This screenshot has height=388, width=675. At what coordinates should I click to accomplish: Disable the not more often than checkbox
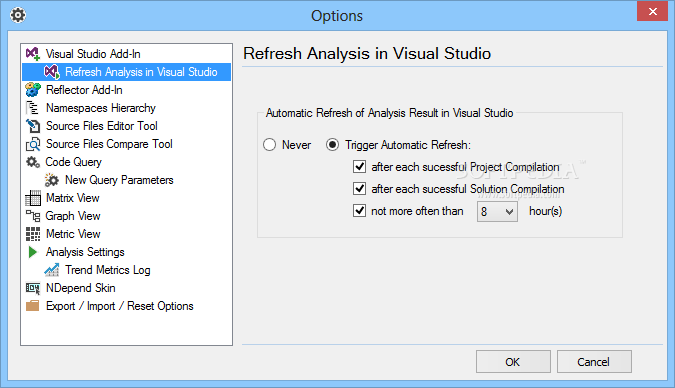pyautogui.click(x=359, y=211)
